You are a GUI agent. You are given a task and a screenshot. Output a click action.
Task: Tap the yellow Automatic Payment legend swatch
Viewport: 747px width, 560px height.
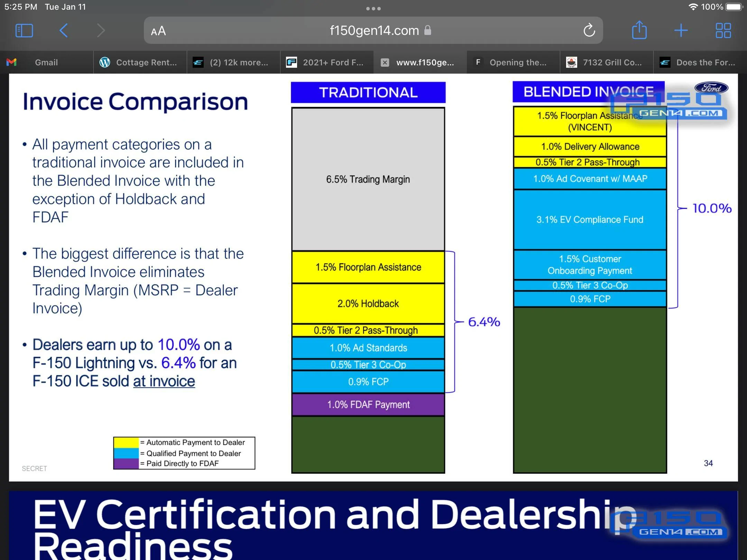point(126,442)
